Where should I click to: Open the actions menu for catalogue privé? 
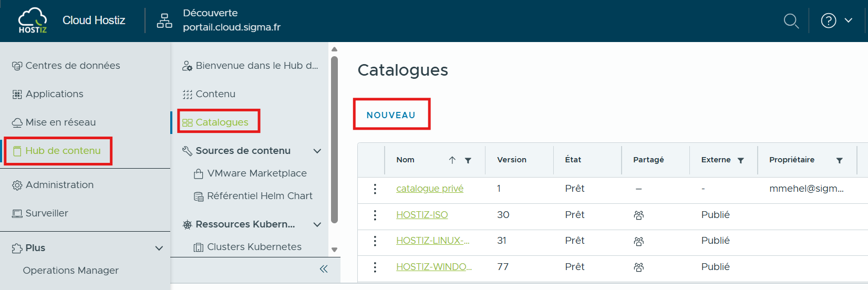pos(375,189)
